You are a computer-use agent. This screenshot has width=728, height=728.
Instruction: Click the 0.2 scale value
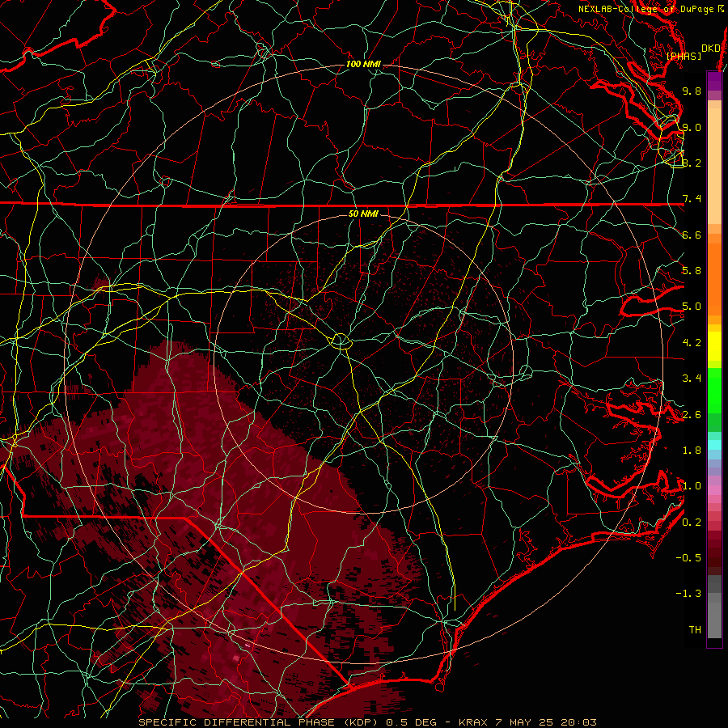point(692,523)
